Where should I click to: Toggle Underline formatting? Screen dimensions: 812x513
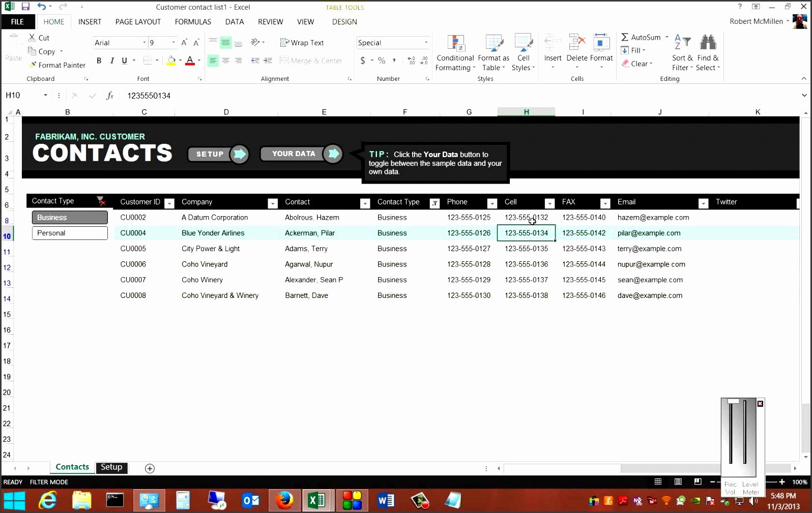point(125,61)
